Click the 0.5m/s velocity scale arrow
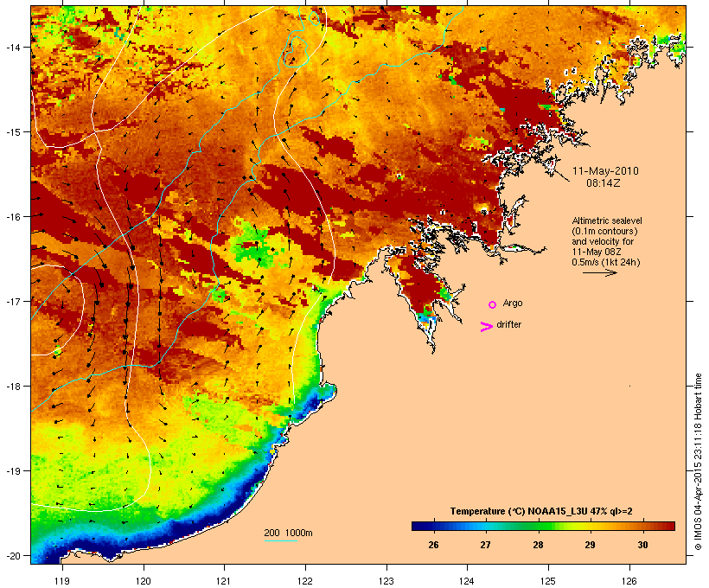This screenshot has width=709, height=588. [599, 272]
